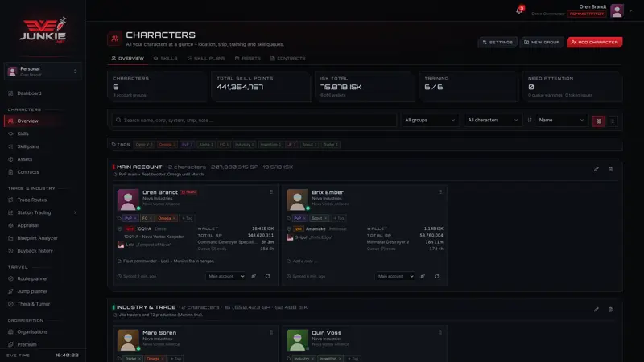Switch to the Overview tab
The height and width of the screenshot is (362, 644).
(127, 58)
